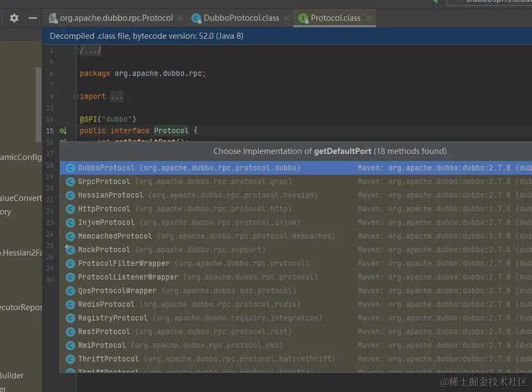Choose MockProtocol implementation
The height and width of the screenshot is (392, 532).
[x=296, y=250]
